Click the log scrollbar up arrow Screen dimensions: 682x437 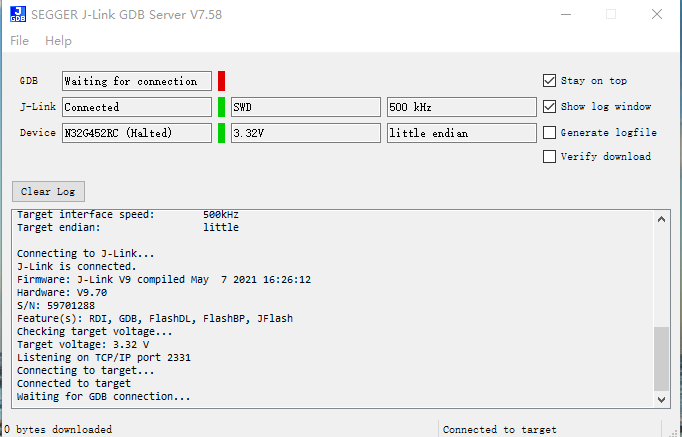(x=662, y=219)
